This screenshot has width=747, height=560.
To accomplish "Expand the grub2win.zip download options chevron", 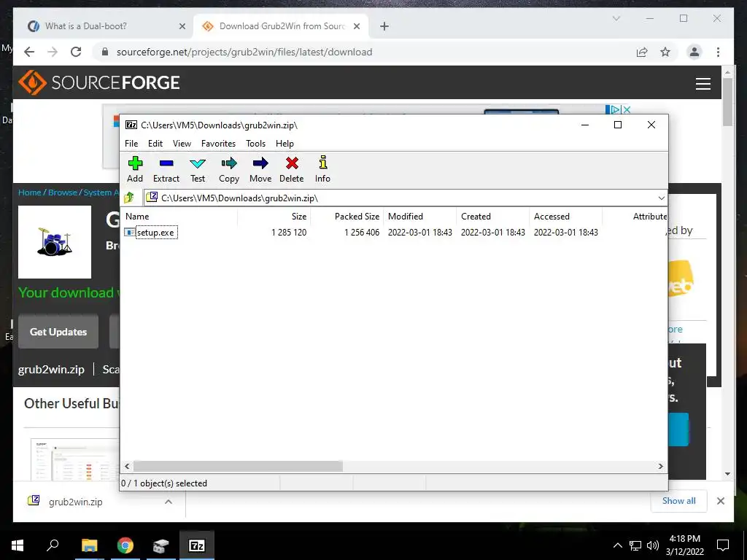I will coord(169,502).
